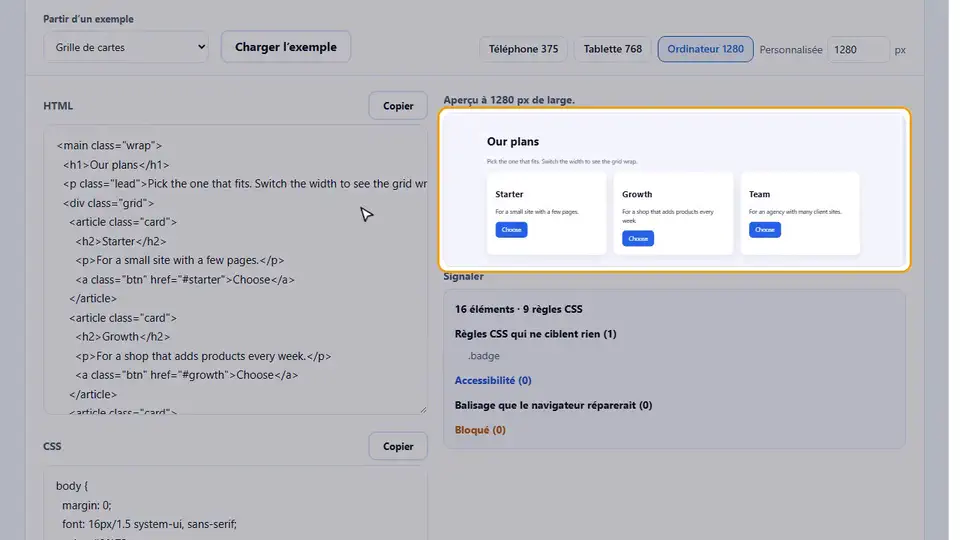960x540 pixels.
Task: Copy the CSS code with Copier
Action: pyautogui.click(x=398, y=446)
